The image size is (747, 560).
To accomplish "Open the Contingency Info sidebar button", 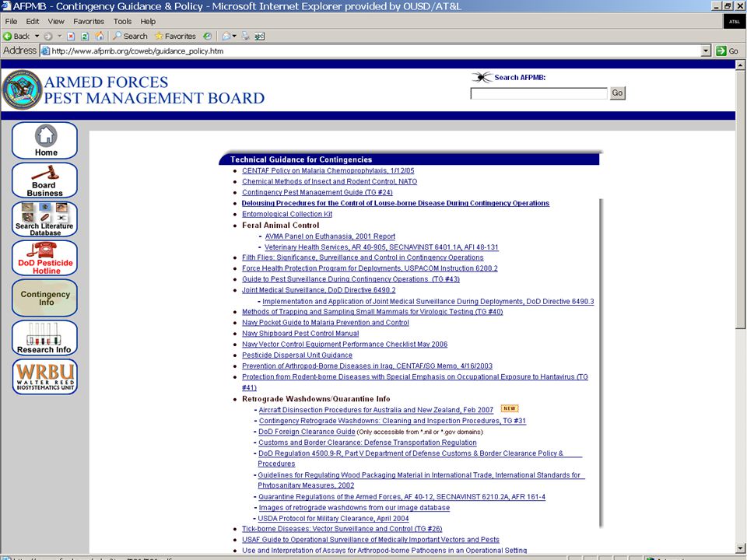I will coord(45,298).
